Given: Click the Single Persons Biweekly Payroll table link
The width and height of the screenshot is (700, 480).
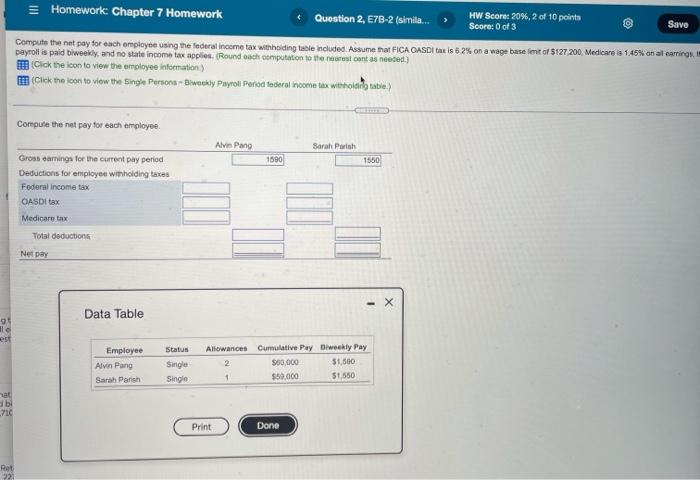Looking at the screenshot, I should (x=211, y=83).
